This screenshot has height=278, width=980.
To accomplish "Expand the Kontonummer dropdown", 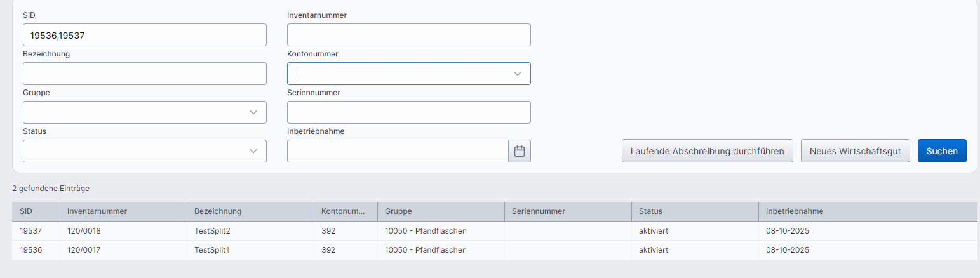I will point(517,74).
